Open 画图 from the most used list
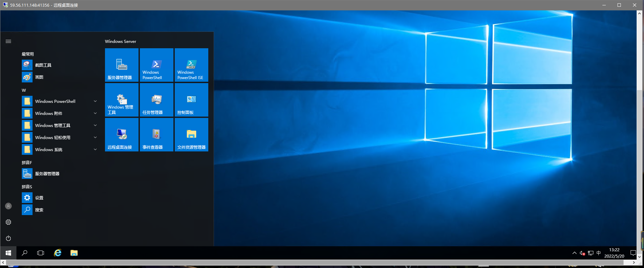The image size is (644, 268). pyautogui.click(x=60, y=77)
